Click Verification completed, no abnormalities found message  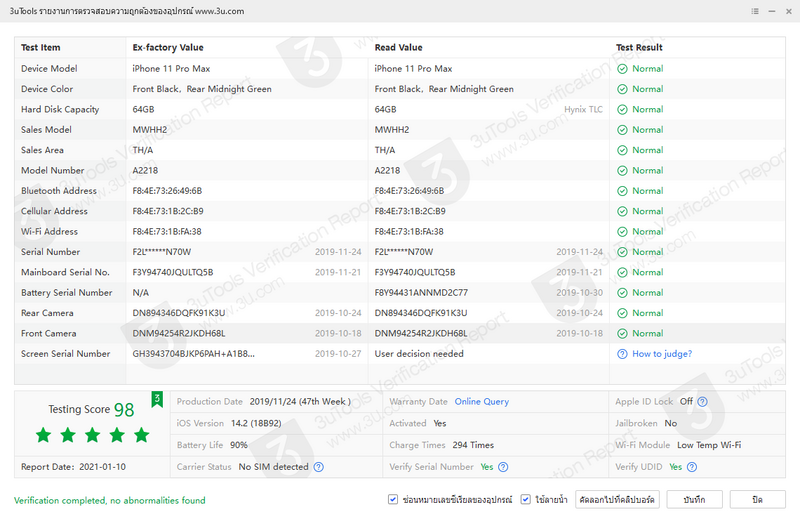point(110,500)
